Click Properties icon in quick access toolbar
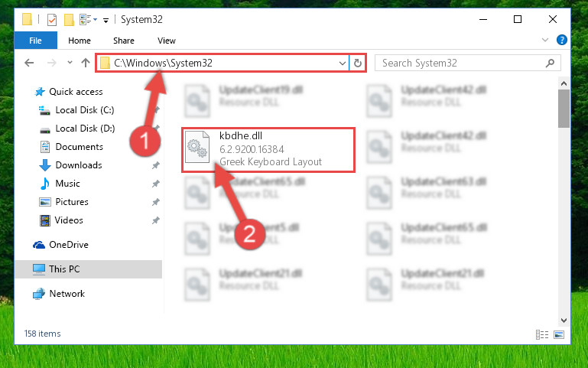 52,19
